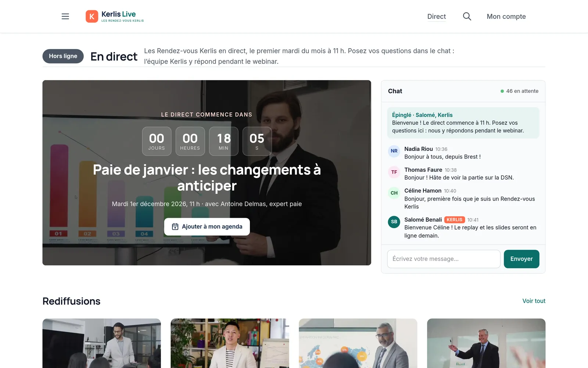The image size is (588, 368).
Task: Open third replay thumbnail with world map
Action: (x=358, y=343)
